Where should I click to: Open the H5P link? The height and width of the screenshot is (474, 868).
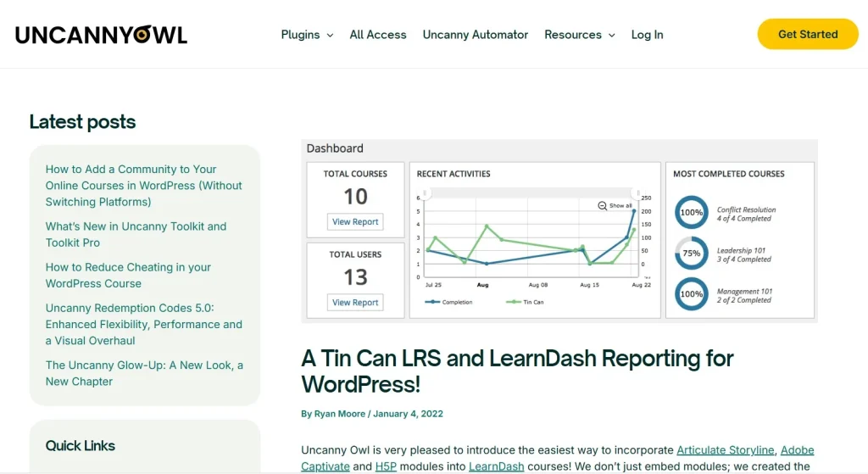point(386,466)
